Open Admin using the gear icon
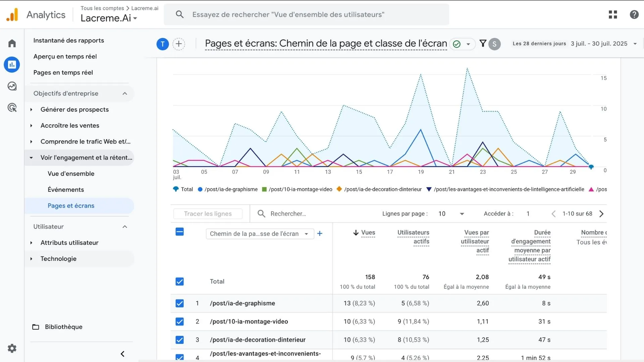Screen dimensions: 644x362 click(12, 348)
